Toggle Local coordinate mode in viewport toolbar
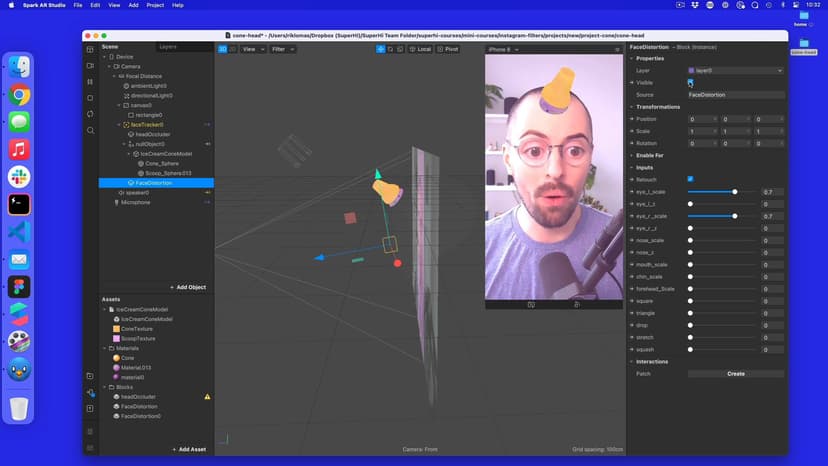 (x=421, y=49)
